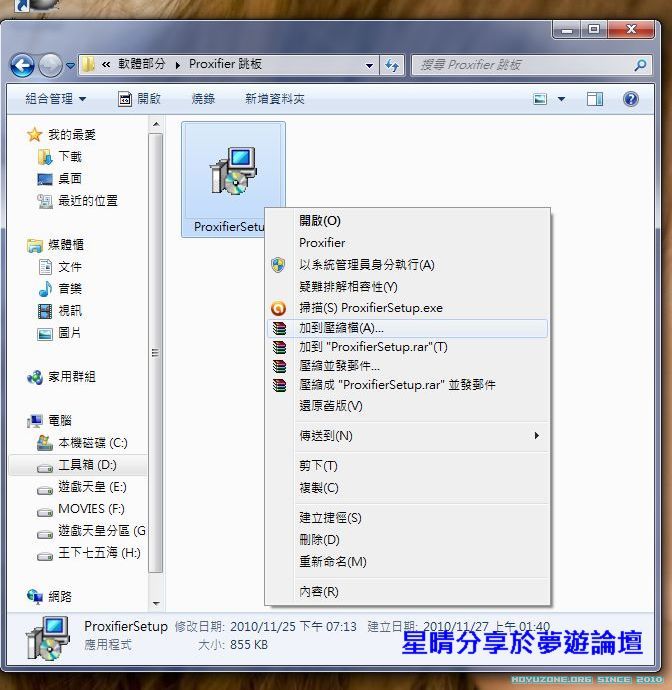Select the ProxifierSetup installer file icon
Screen dimensions: 672x690
point(233,172)
